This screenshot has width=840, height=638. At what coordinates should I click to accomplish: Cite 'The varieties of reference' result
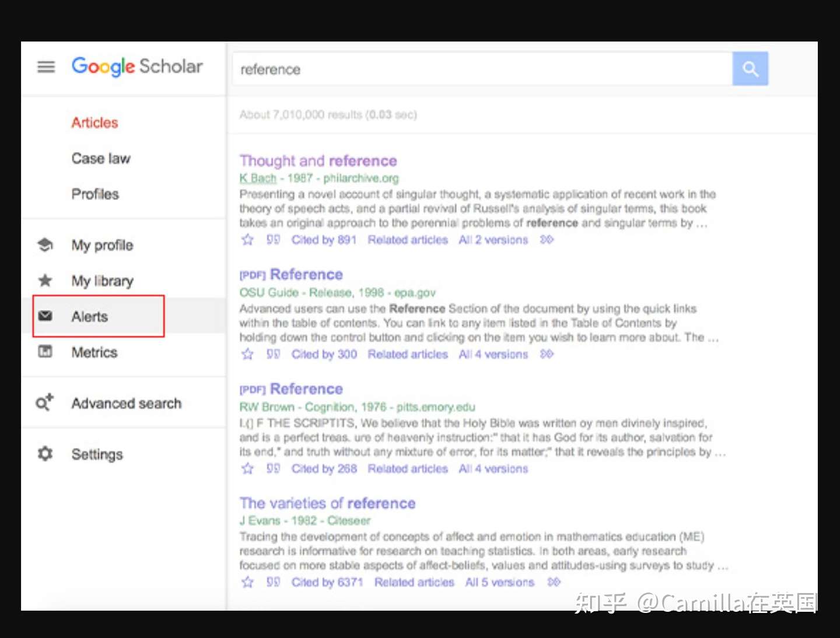[273, 582]
